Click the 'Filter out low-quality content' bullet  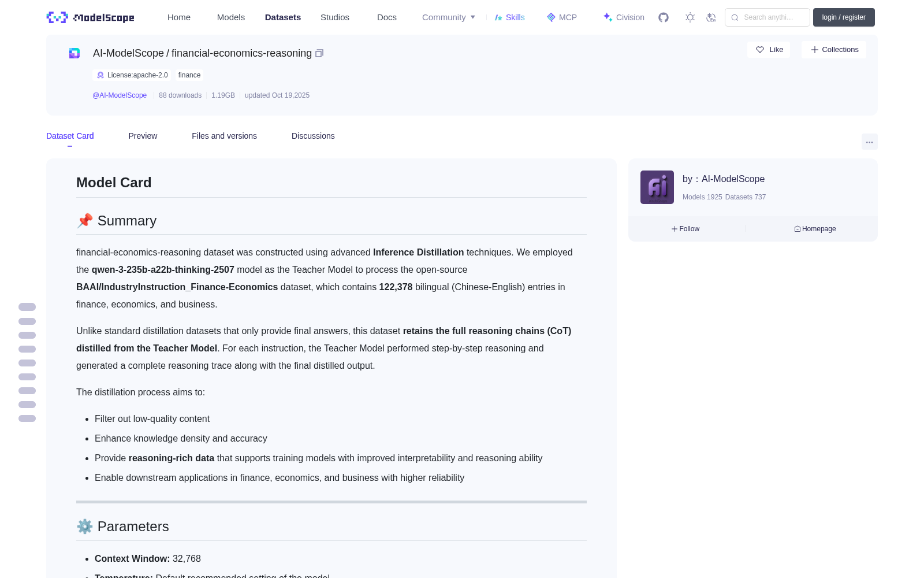coord(152,419)
